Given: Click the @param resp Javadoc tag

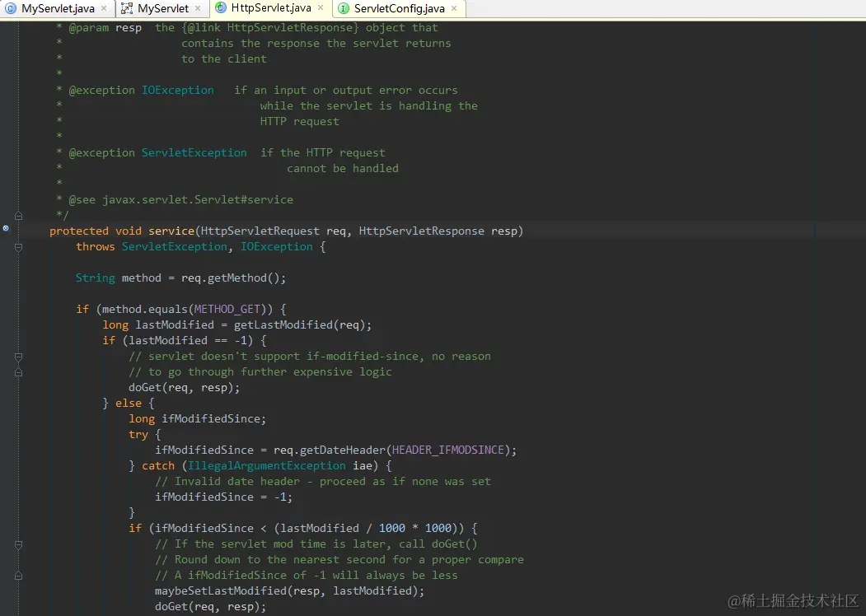Looking at the screenshot, I should 105,28.
